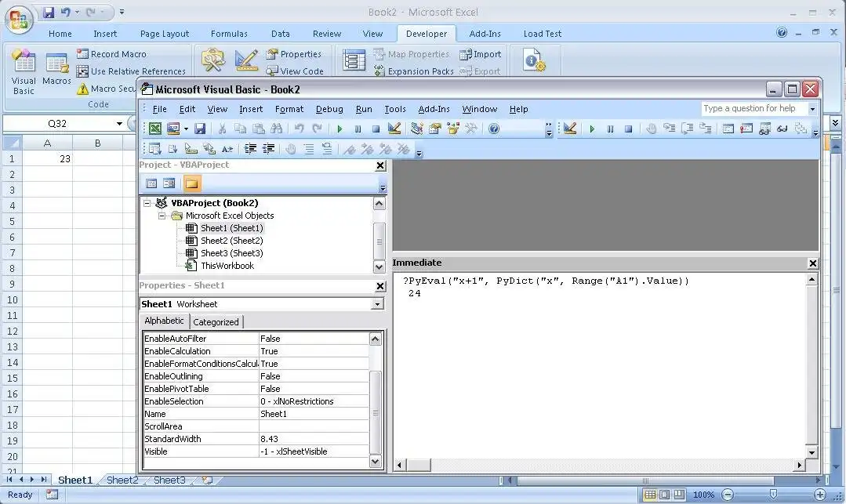The image size is (846, 504).
Task: Click Record Macro in the ribbon
Action: (111, 54)
